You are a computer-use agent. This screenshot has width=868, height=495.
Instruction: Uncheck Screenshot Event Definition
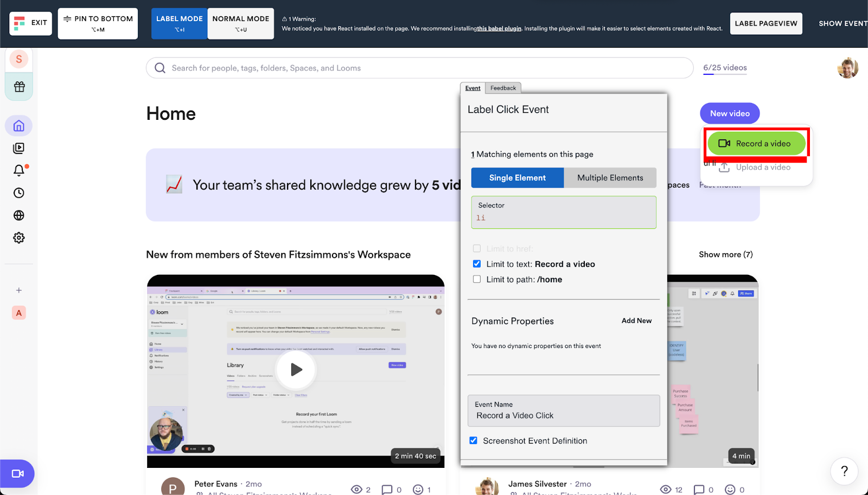[x=474, y=441]
